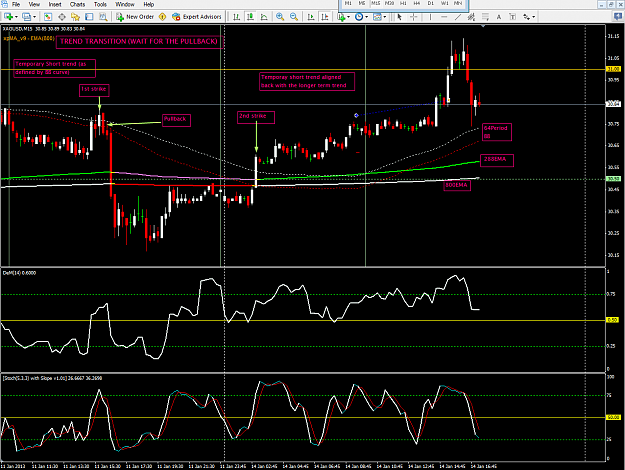This screenshot has height=470, width=625.
Task: Toggle chart auto scroll
Action: 311,17
